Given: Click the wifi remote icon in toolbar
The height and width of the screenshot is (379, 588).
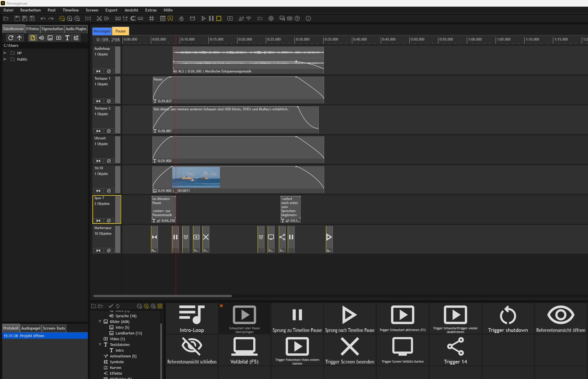Looking at the screenshot, I should [x=249, y=18].
